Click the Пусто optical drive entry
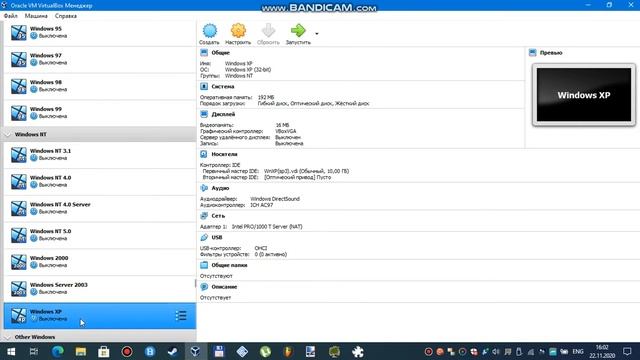This screenshot has height=360, width=640. (297, 177)
